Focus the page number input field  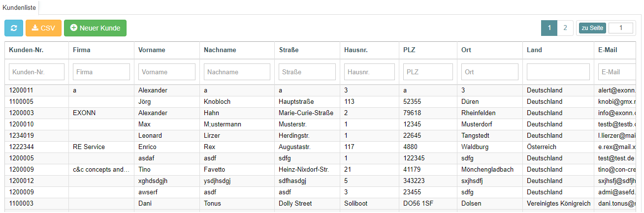620,28
